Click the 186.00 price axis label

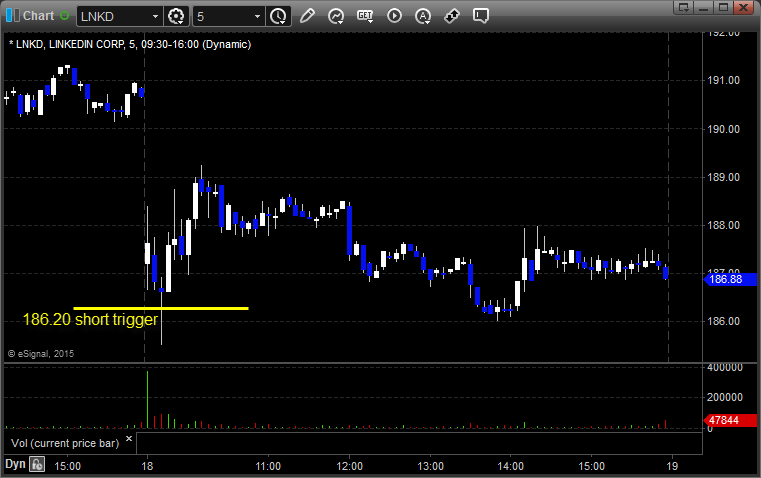coord(724,321)
